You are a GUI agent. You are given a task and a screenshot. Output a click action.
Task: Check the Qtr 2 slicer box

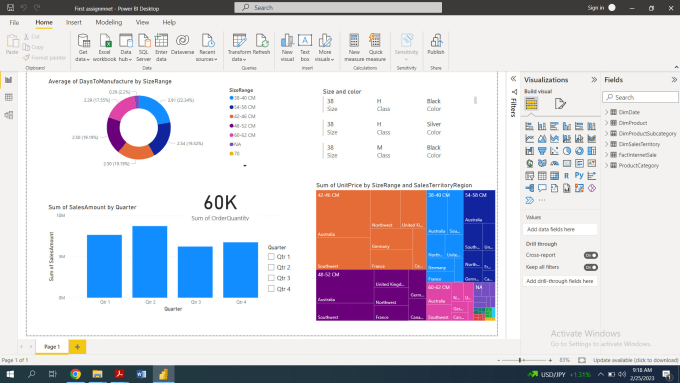point(271,267)
